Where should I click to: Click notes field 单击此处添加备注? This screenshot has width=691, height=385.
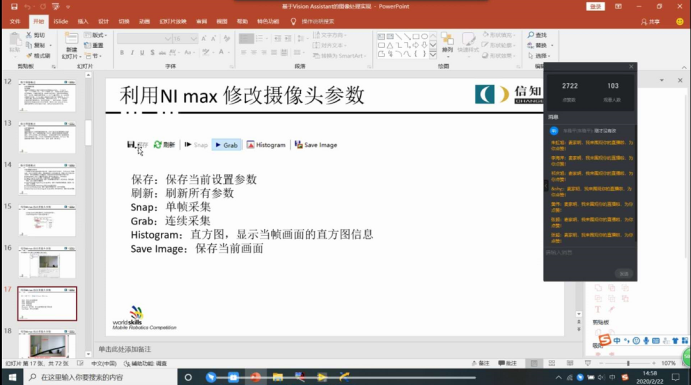[x=124, y=349]
